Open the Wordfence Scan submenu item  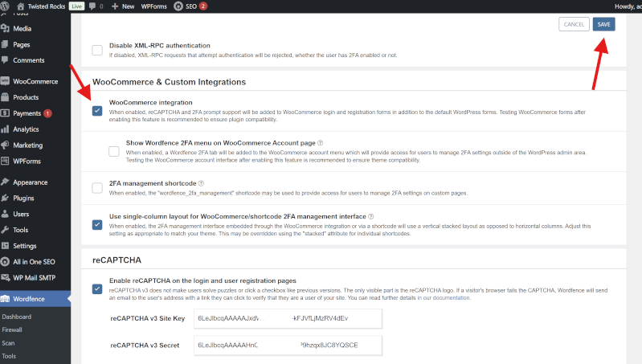[8, 343]
